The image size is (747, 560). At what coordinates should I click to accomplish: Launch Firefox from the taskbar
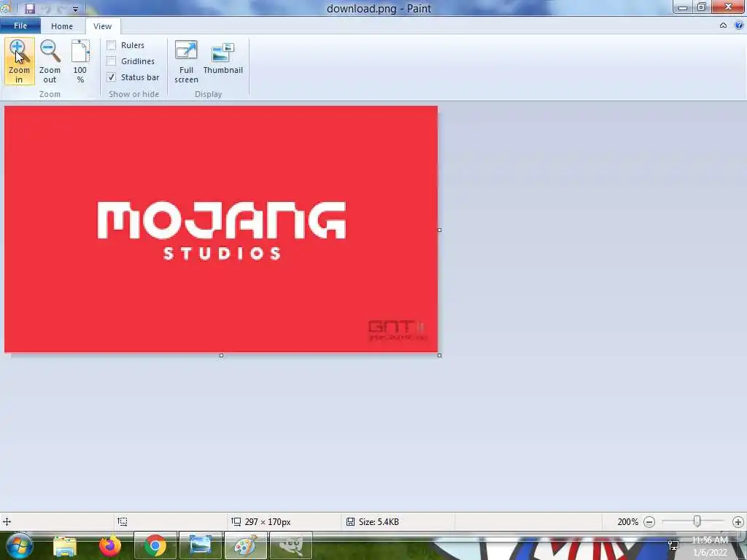(x=110, y=545)
